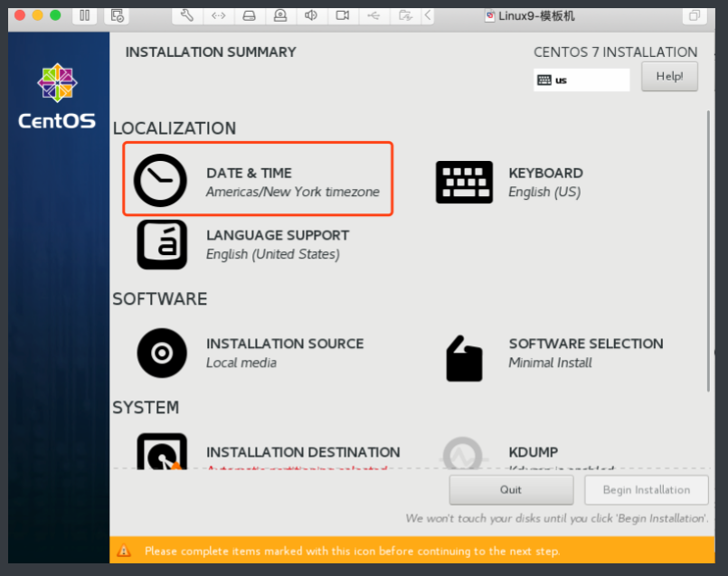728x576 pixels.
Task: Click the 'English (United States)' text
Action: (x=273, y=254)
